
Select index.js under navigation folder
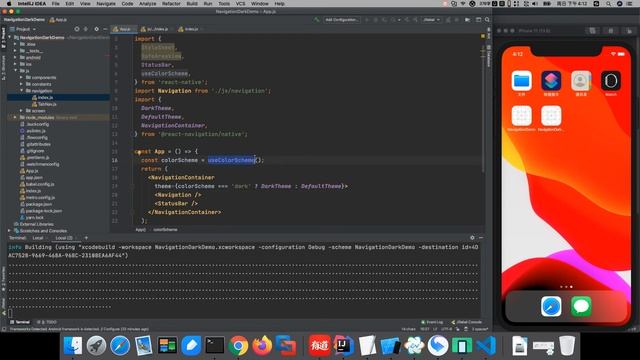point(45,98)
